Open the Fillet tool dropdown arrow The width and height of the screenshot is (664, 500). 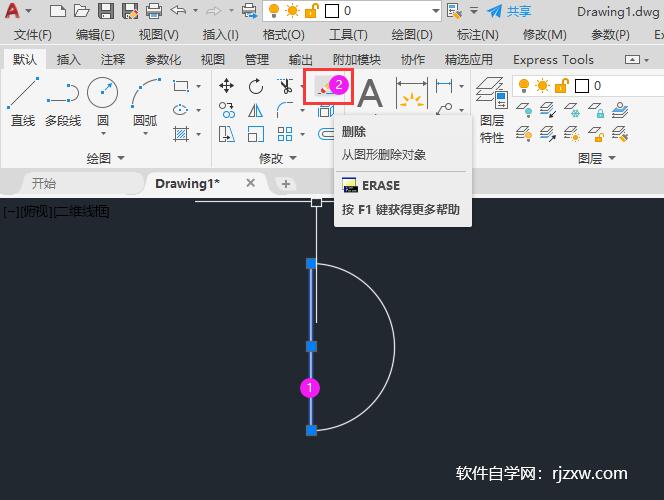[302, 110]
